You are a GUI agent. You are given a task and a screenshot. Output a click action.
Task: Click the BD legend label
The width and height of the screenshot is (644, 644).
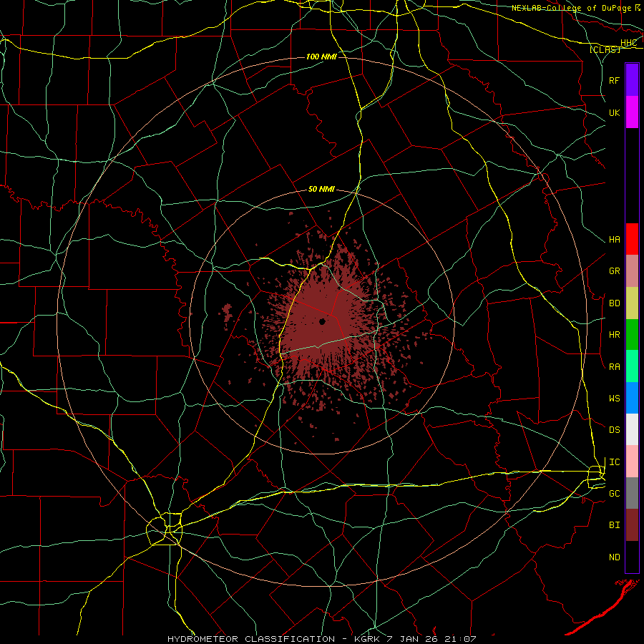[614, 303]
